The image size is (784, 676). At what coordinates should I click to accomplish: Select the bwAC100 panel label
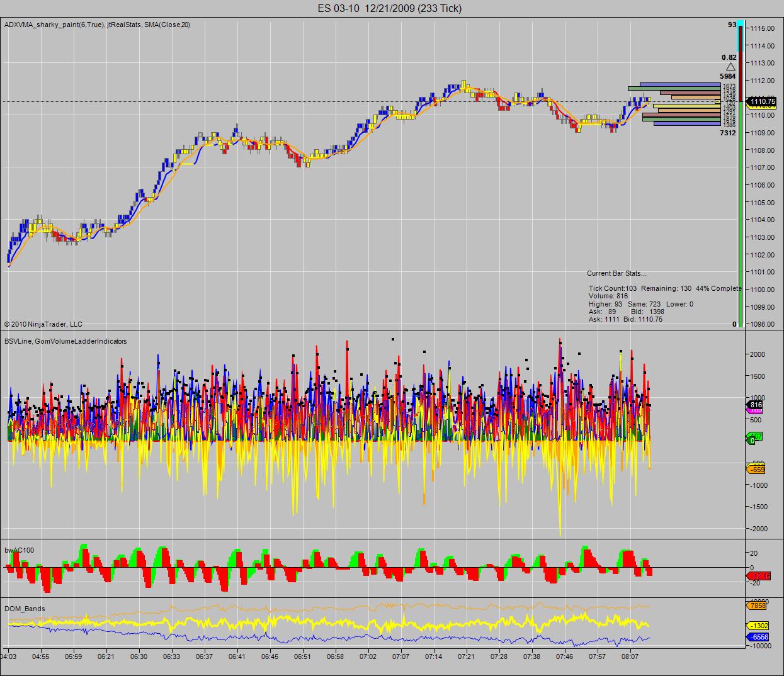[x=20, y=550]
